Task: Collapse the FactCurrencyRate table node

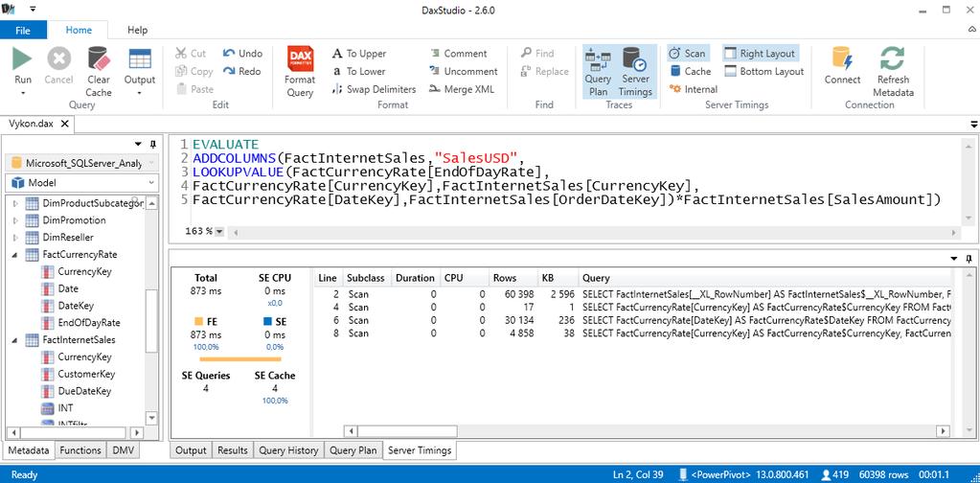Action: coord(15,254)
